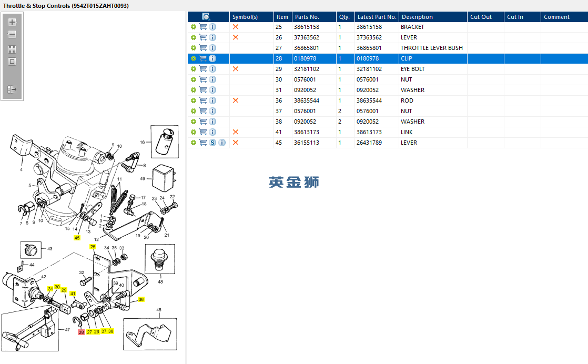
Task: Sort by Parts No. column header
Action: [x=314, y=17]
